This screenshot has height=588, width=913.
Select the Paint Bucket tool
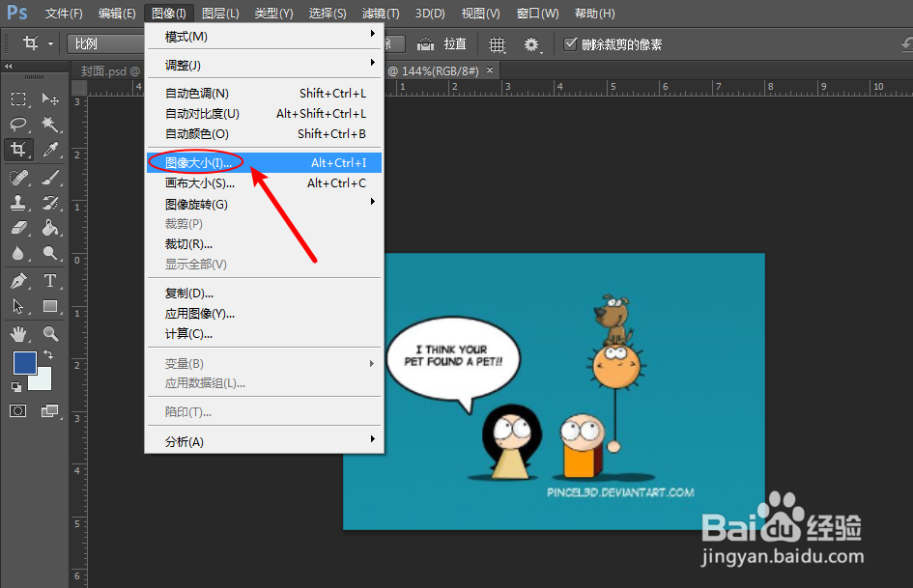[x=50, y=228]
